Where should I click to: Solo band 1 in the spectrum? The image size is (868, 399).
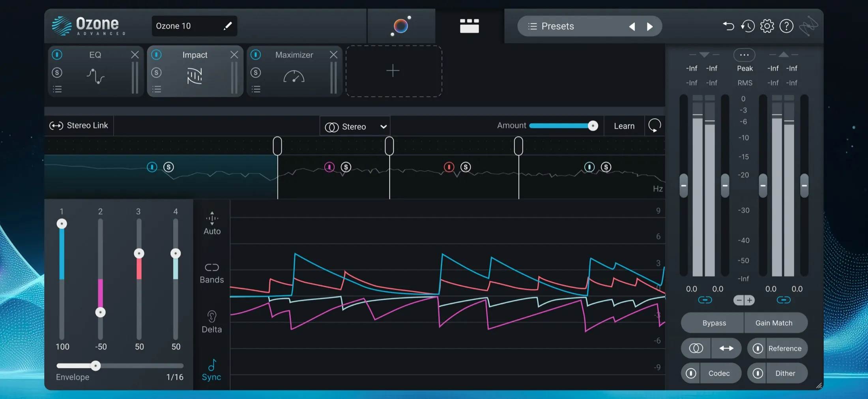(168, 167)
